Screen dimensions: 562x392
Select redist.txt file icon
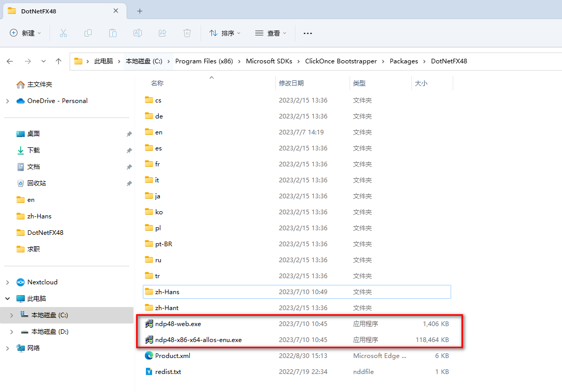(148, 371)
